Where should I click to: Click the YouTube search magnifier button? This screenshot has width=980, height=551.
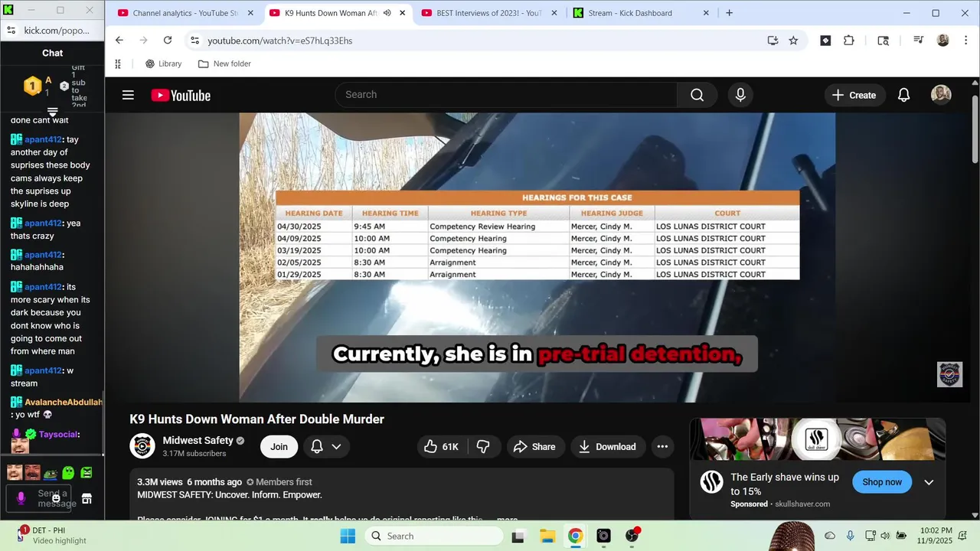(x=697, y=95)
